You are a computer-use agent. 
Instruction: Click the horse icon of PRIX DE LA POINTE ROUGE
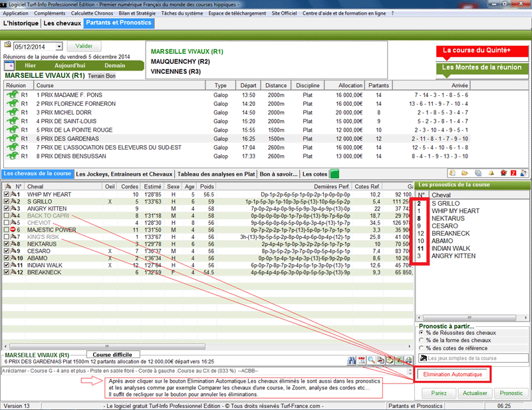13,130
